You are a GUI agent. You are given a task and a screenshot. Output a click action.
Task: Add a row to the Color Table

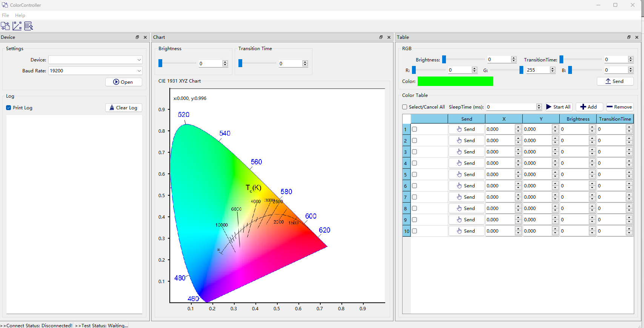tap(589, 107)
